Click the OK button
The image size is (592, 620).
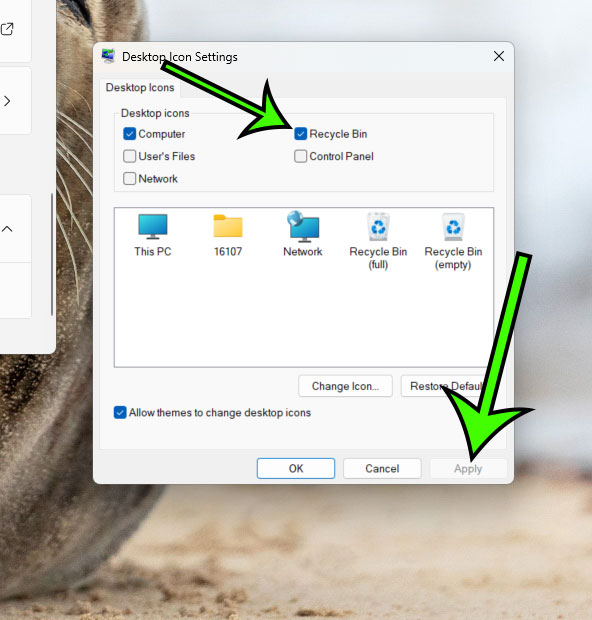tap(296, 469)
